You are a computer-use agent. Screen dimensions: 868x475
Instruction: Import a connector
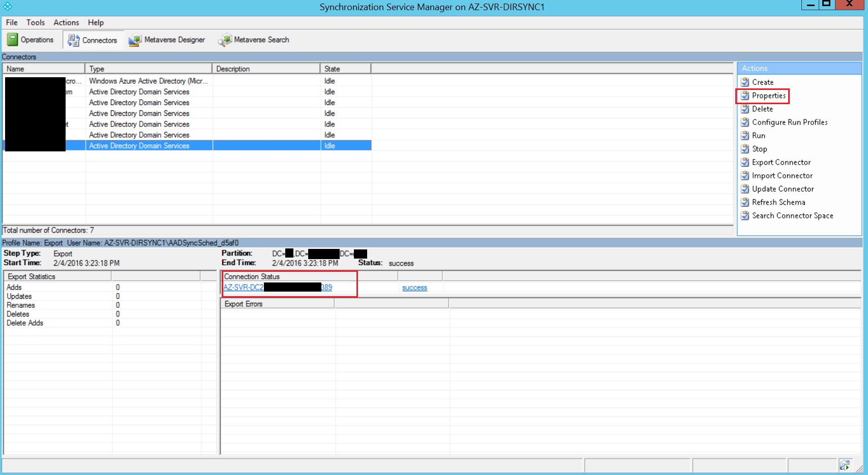click(x=782, y=175)
